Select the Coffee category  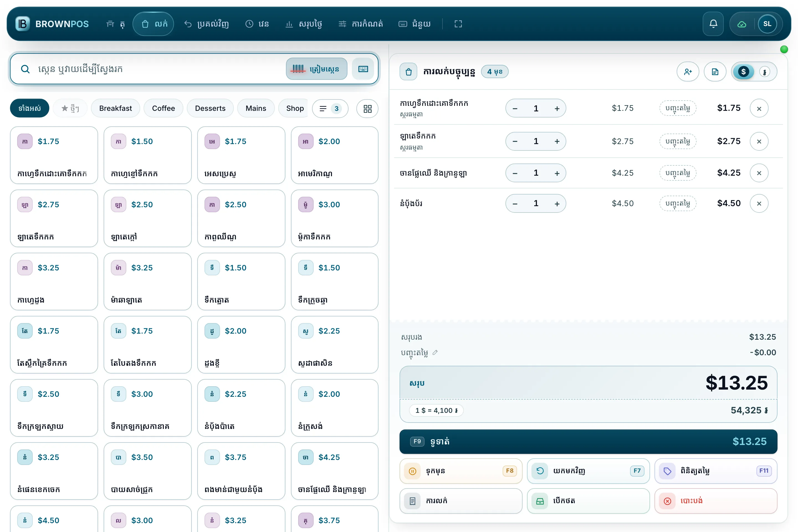click(163, 108)
